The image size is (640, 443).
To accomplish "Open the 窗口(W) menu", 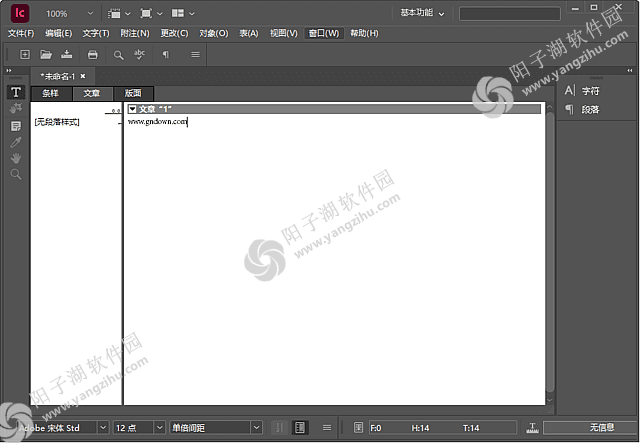I will coord(324,33).
